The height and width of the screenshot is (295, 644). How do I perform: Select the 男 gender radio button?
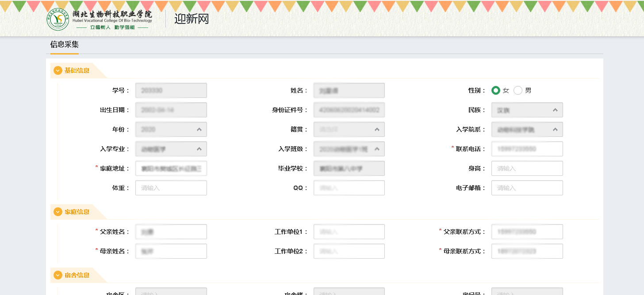(518, 90)
